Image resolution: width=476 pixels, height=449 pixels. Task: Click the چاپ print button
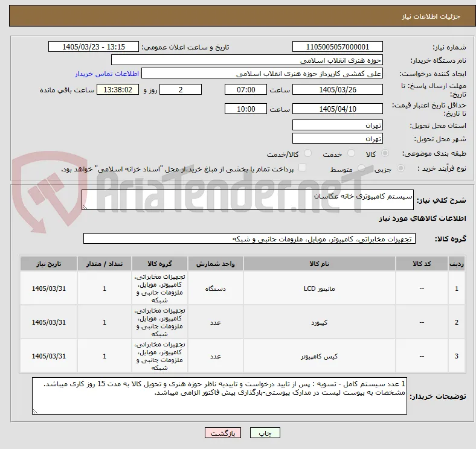click(x=265, y=433)
